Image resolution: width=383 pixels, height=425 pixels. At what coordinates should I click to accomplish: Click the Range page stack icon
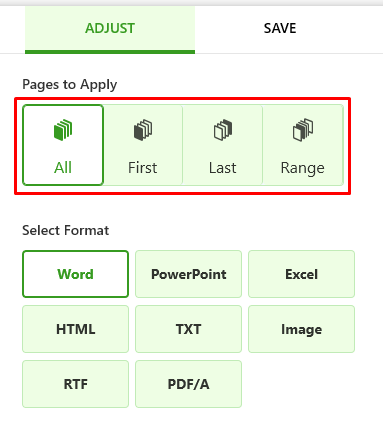pos(303,130)
